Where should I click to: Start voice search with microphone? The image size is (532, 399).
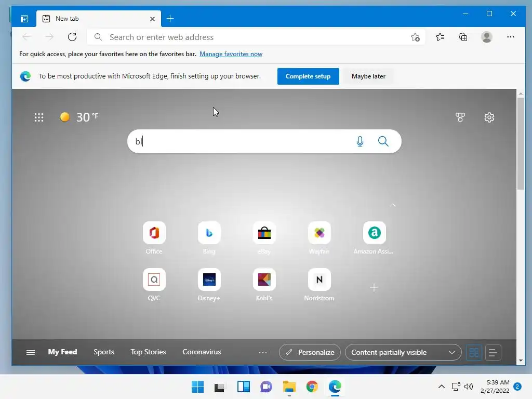click(x=360, y=141)
